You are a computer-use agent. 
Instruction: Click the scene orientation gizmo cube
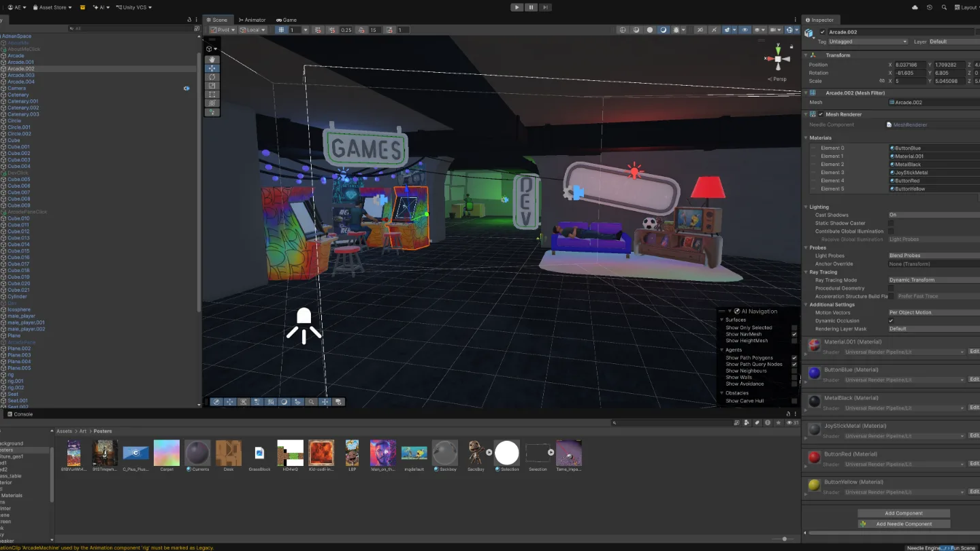coord(779,59)
